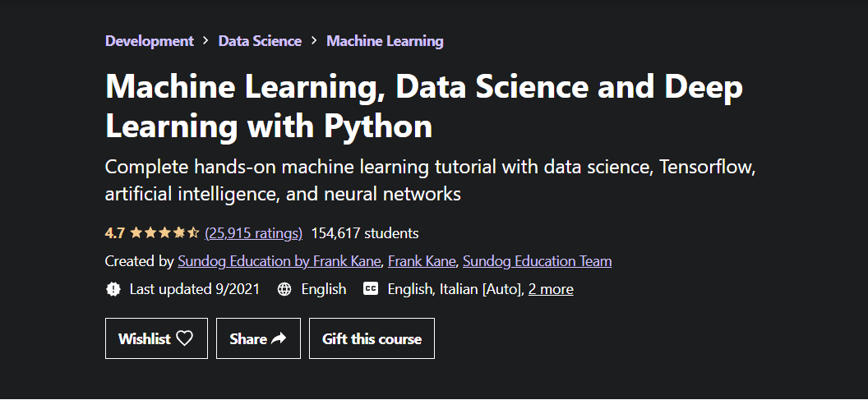Open Sundog Education by Frank Kane profile
Screen dimensions: 868x400
(x=279, y=262)
